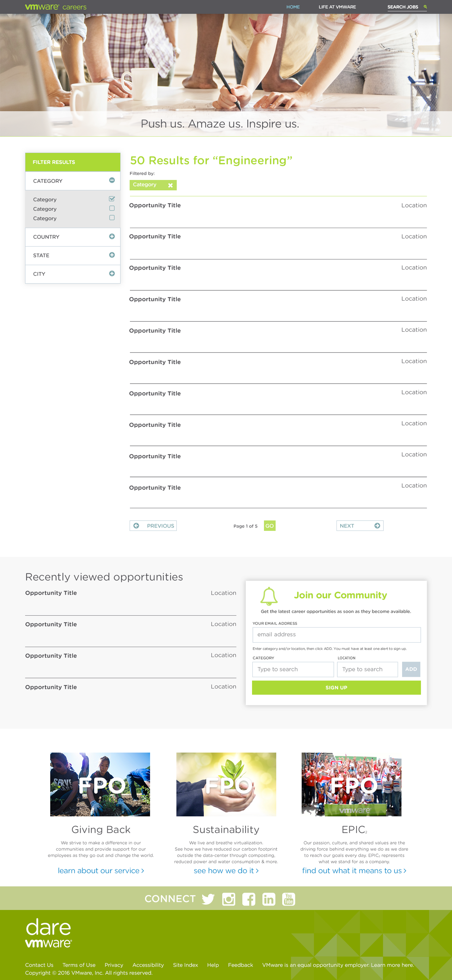Collapse the Category filter section
The height and width of the screenshot is (980, 452).
pyautogui.click(x=112, y=180)
